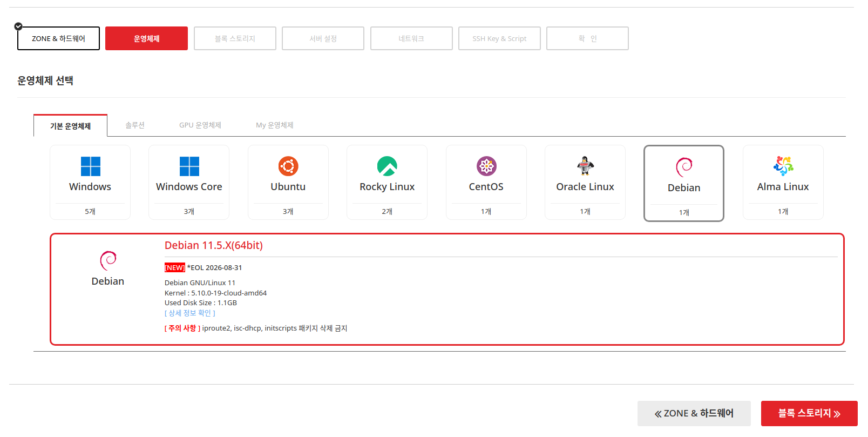Image resolution: width=868 pixels, height=437 pixels.
Task: Select the Alma Linux logo icon
Action: tap(783, 166)
